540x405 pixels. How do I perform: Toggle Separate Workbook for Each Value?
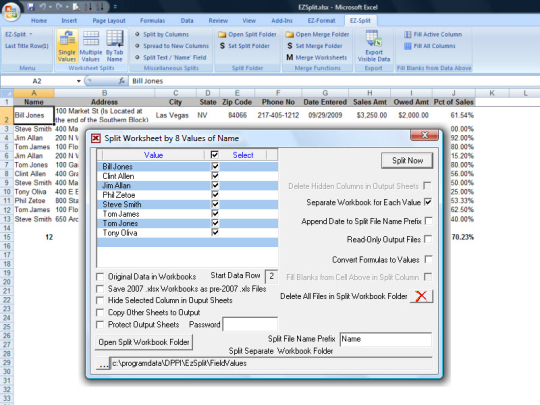428,202
